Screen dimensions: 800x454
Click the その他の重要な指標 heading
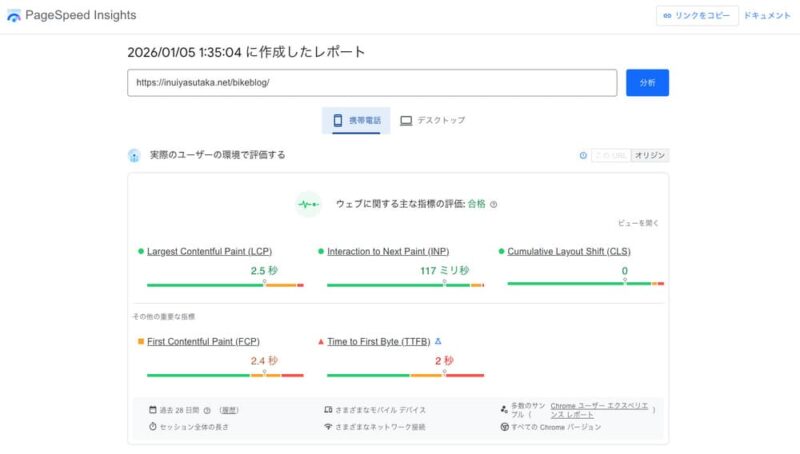click(x=164, y=317)
